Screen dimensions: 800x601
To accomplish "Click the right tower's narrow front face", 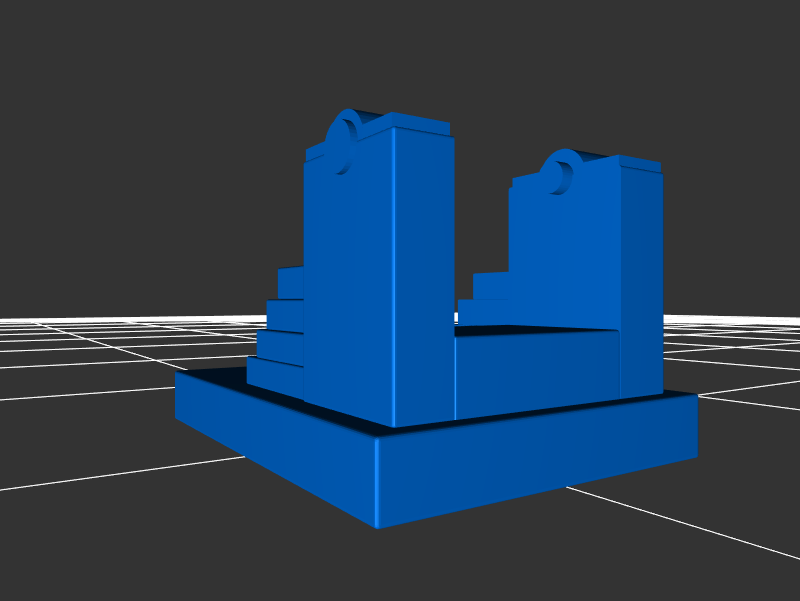I will click(640, 280).
